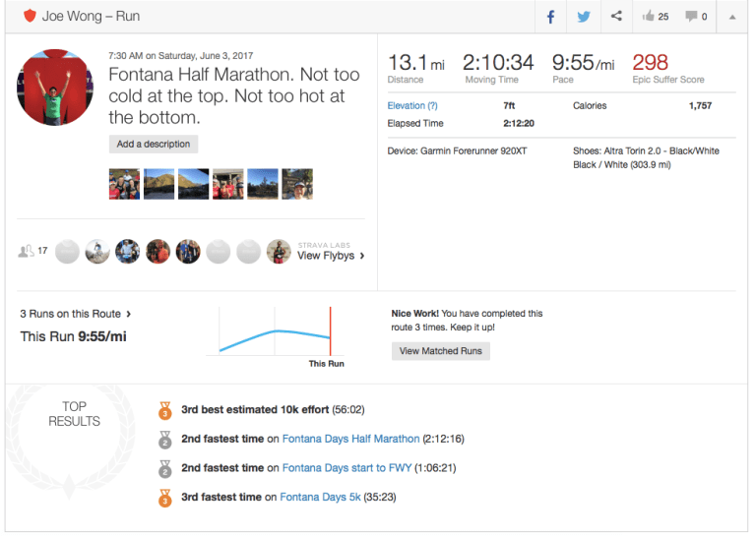Collapse the activity header using up arrow
Screen dimensions: 756x536
731,17
